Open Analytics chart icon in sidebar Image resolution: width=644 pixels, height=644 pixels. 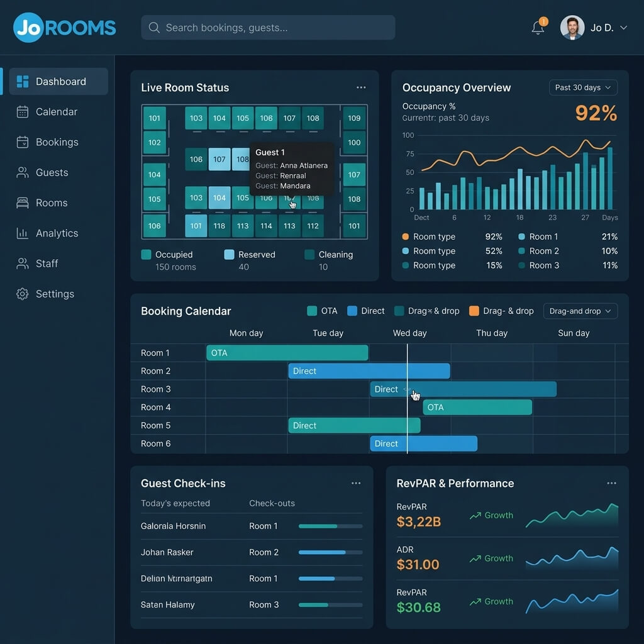click(x=23, y=233)
